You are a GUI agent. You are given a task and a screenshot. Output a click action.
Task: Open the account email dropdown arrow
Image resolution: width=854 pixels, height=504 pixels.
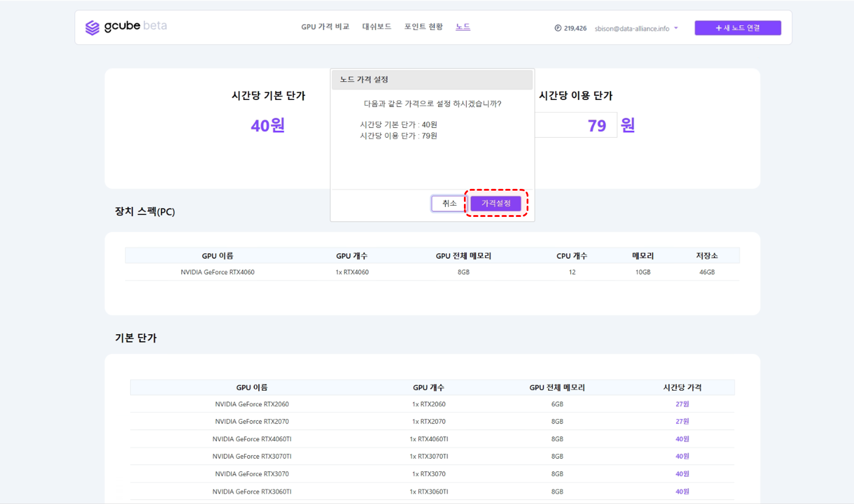(x=676, y=28)
